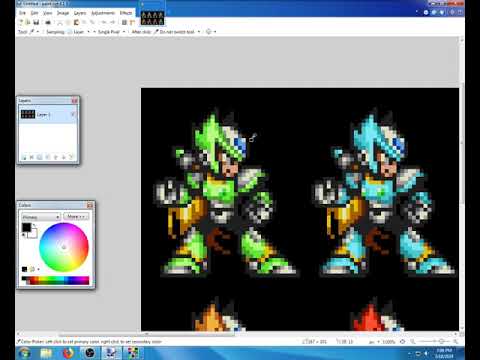Click the Undo toolbar icon

(x=104, y=22)
